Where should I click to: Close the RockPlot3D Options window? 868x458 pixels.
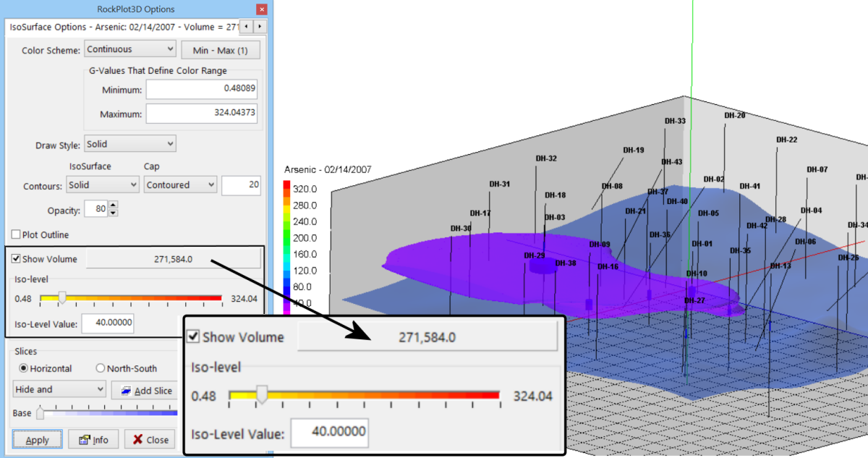coord(261,9)
